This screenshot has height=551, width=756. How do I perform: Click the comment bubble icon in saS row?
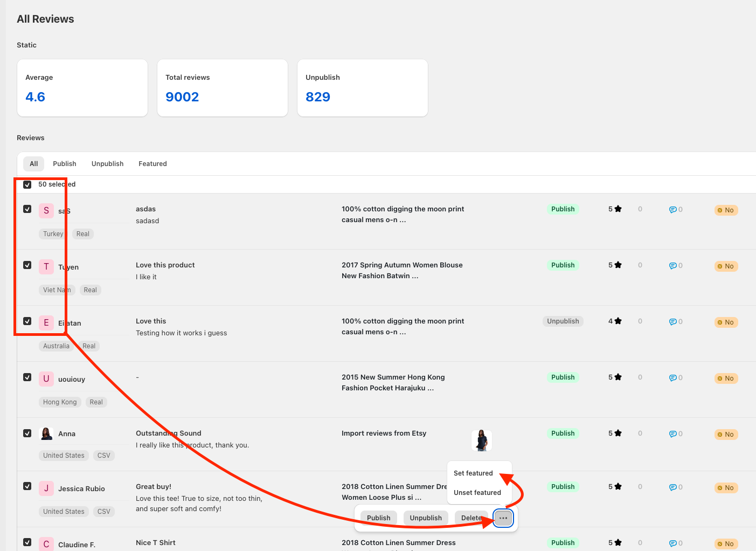[673, 210]
